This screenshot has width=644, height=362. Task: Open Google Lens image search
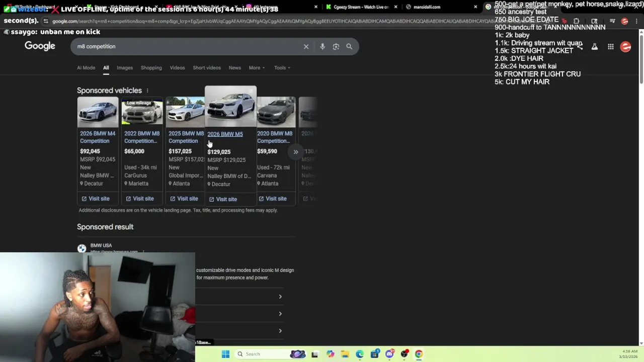tap(336, 46)
